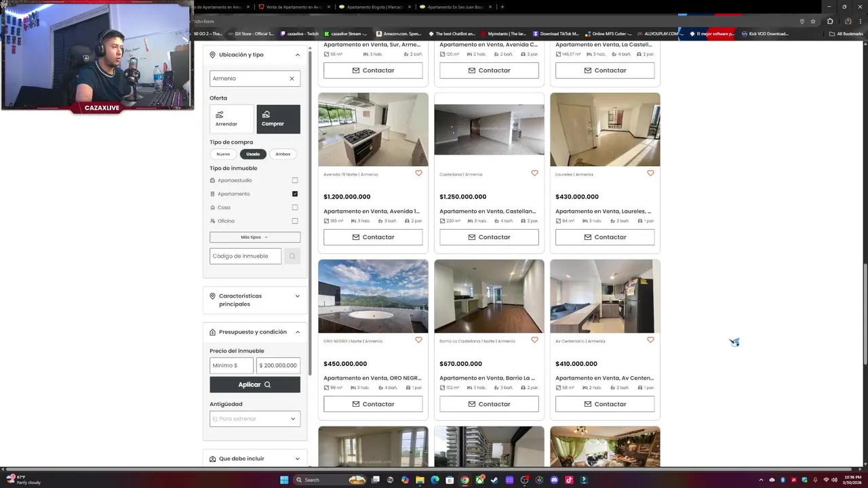868x488 pixels.
Task: Open Microsoft Store from the taskbar
Action: [x=450, y=480]
